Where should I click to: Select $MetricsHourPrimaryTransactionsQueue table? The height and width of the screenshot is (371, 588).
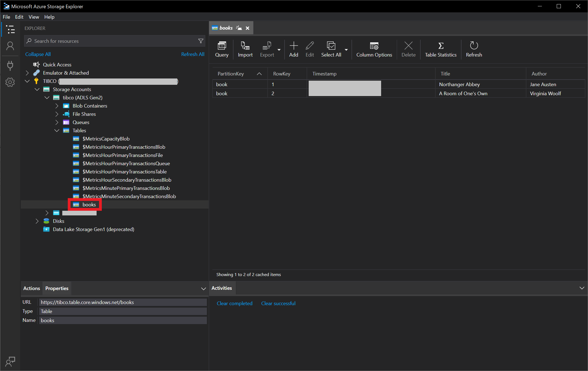click(x=126, y=163)
